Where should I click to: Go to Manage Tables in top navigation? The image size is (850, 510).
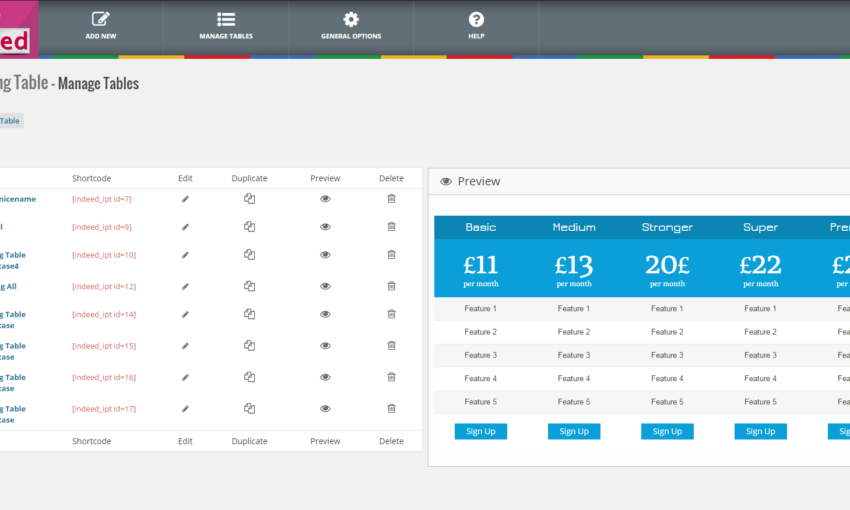(x=226, y=26)
